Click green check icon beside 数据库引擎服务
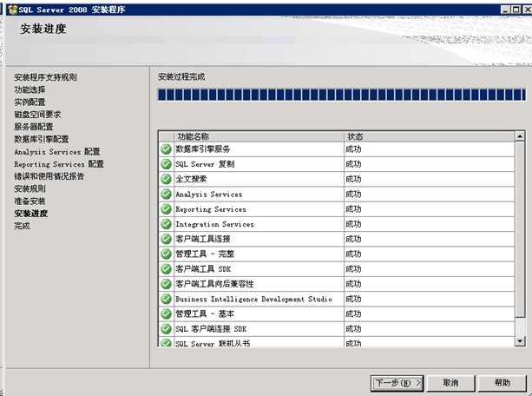 [x=166, y=148]
